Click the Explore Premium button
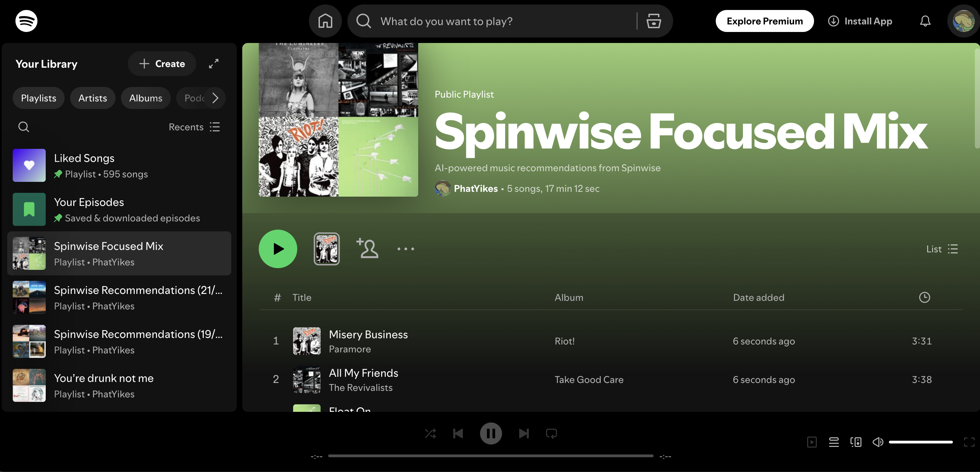Screen dimensions: 980x472 (764, 21)
